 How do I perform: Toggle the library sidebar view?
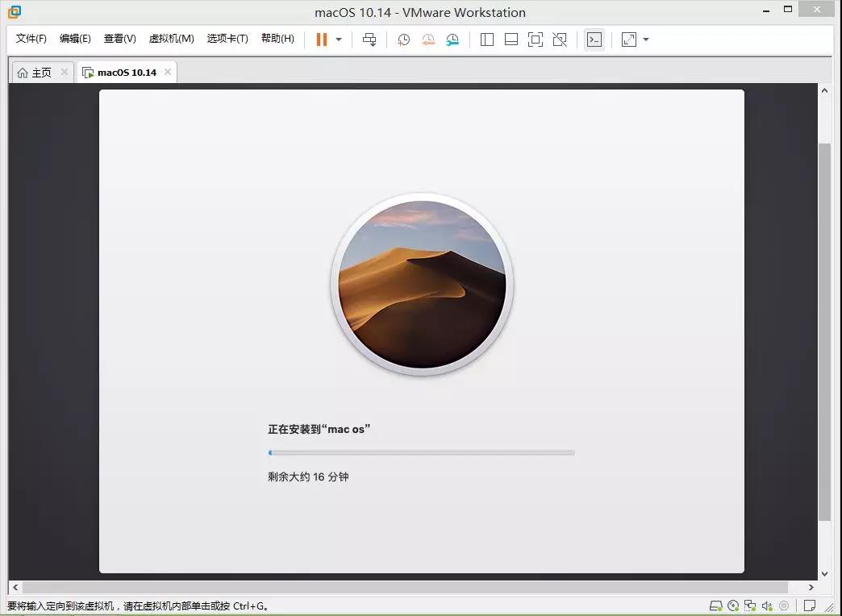coord(487,40)
